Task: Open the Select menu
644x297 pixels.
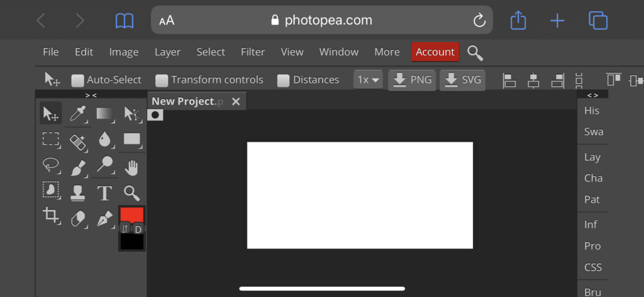Action: pos(211,52)
